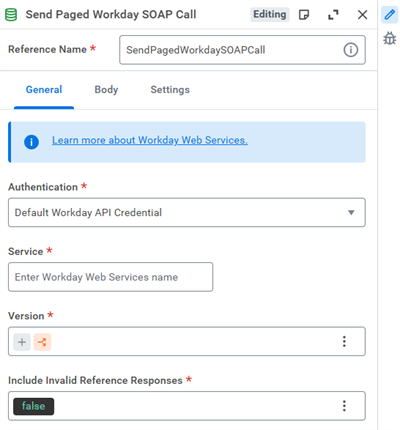Close the Send Paged Workday SOAP Call panel

(362, 15)
